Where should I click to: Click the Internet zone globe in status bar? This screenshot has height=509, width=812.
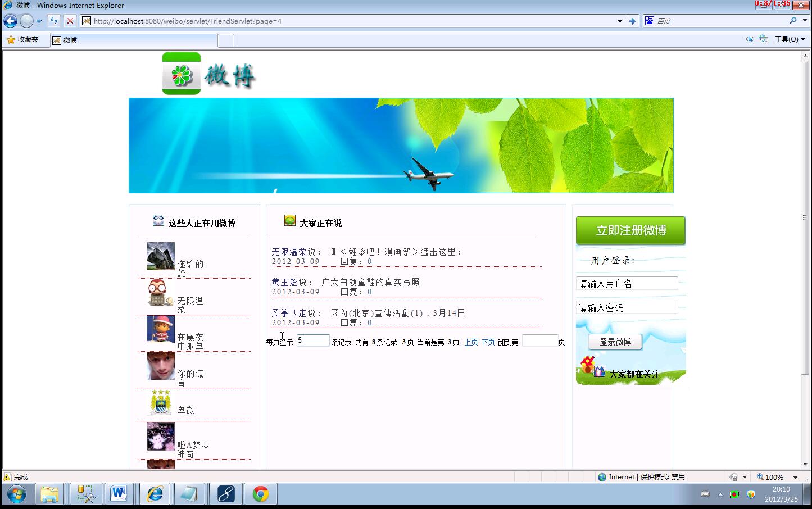(602, 477)
